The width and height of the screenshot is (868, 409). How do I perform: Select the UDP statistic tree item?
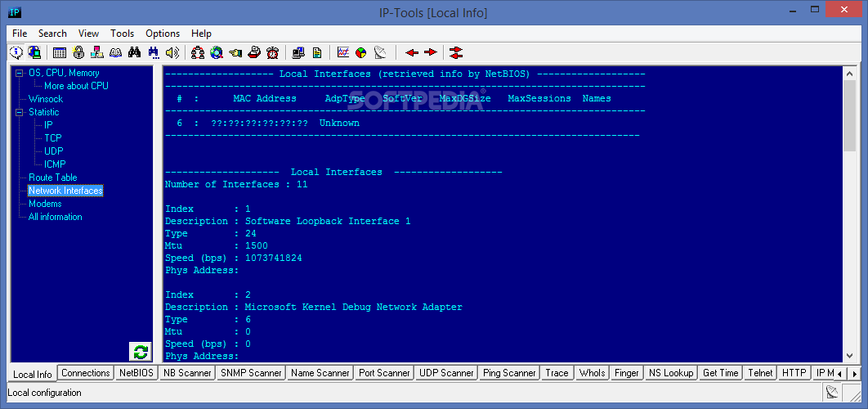point(54,151)
